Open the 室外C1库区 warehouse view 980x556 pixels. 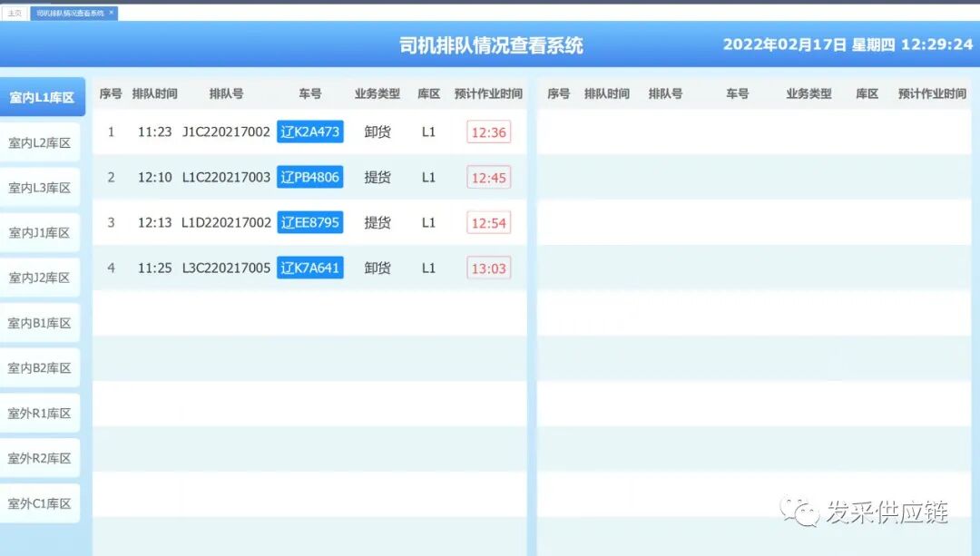click(42, 502)
